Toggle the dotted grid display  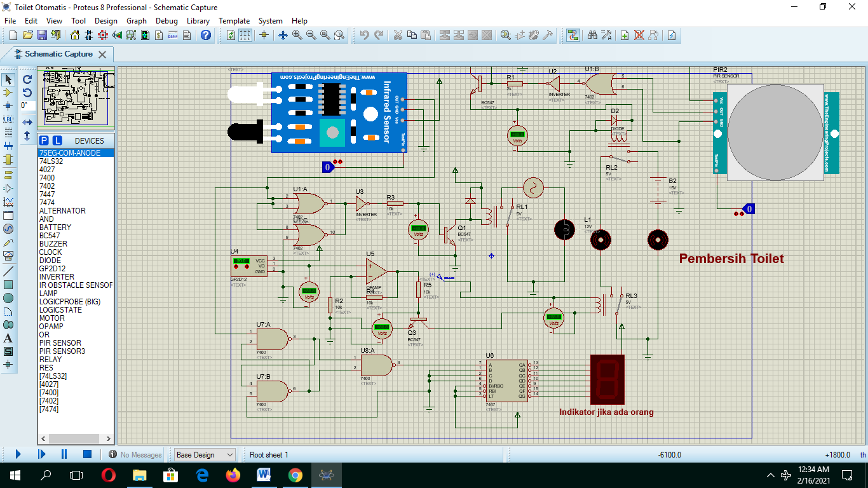245,35
